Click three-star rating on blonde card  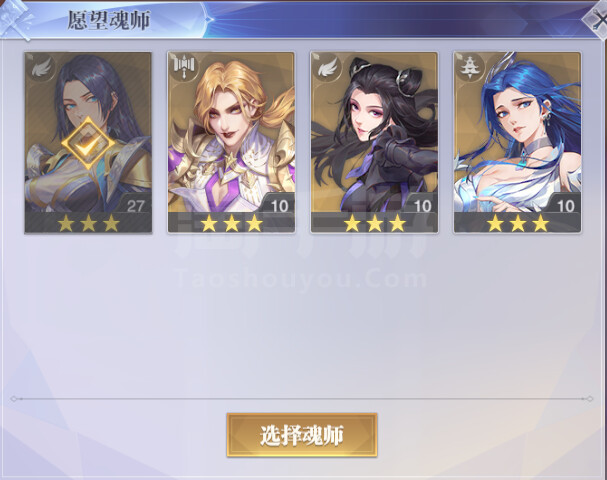(x=232, y=223)
